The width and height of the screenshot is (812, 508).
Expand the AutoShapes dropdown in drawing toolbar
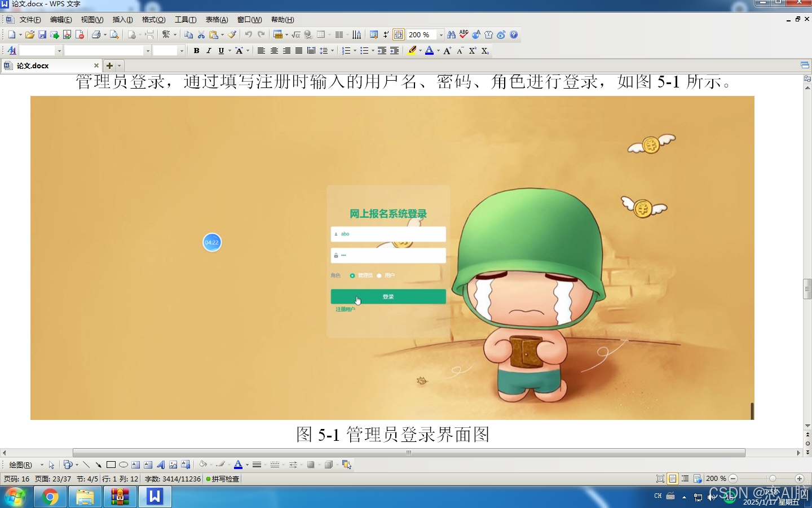[x=77, y=465]
